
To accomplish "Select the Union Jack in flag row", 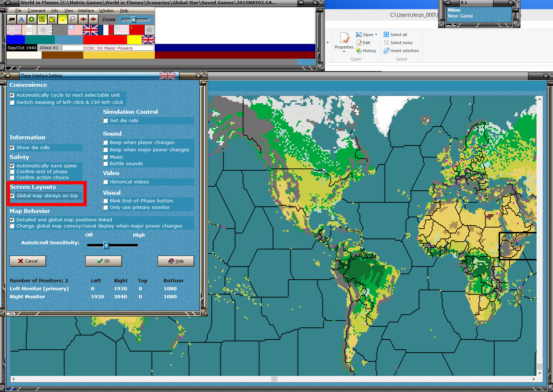I will 91,30.
